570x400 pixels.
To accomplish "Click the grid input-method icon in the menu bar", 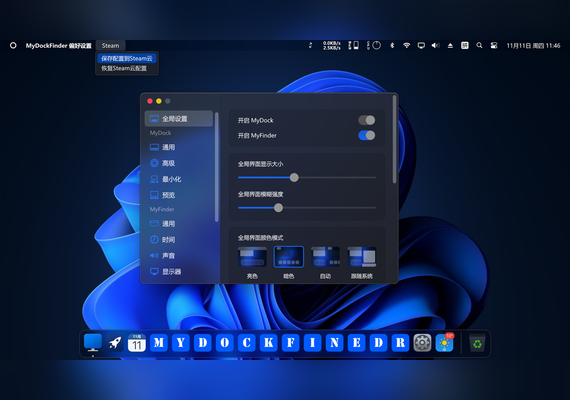I will click(x=465, y=45).
